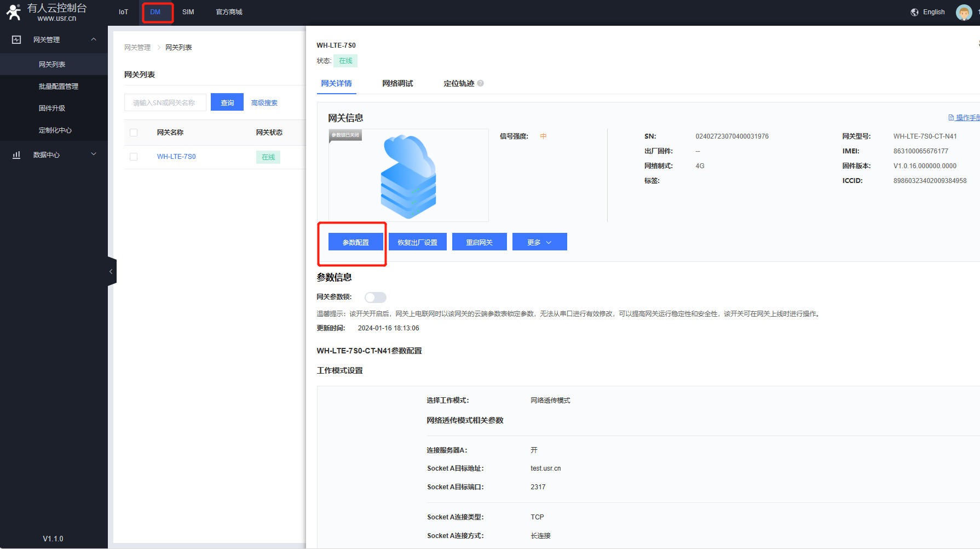Viewport: 980px width, 549px height.
Task: Expand the 更多 dropdown button
Action: 539,242
